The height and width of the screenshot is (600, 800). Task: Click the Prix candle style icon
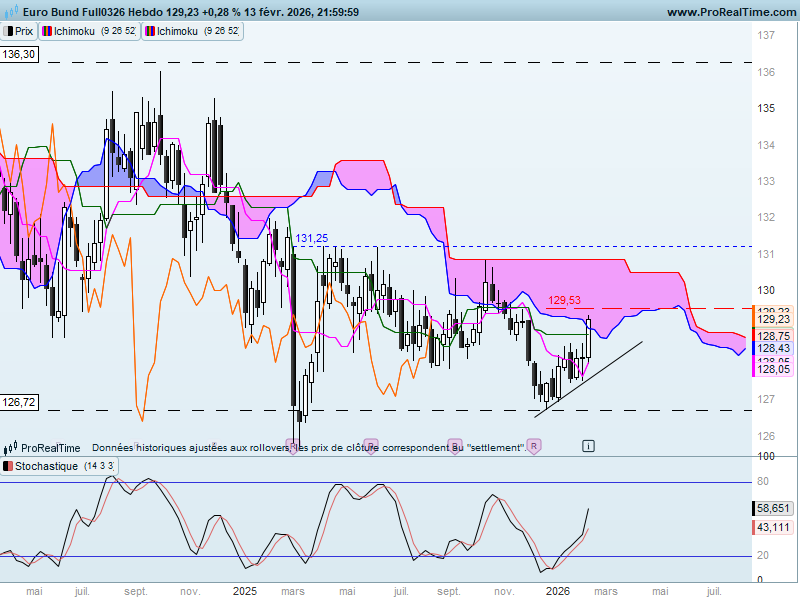(x=8, y=31)
